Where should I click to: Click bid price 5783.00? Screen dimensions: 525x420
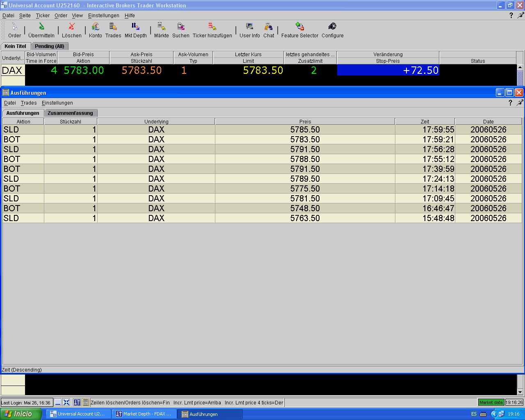click(84, 71)
